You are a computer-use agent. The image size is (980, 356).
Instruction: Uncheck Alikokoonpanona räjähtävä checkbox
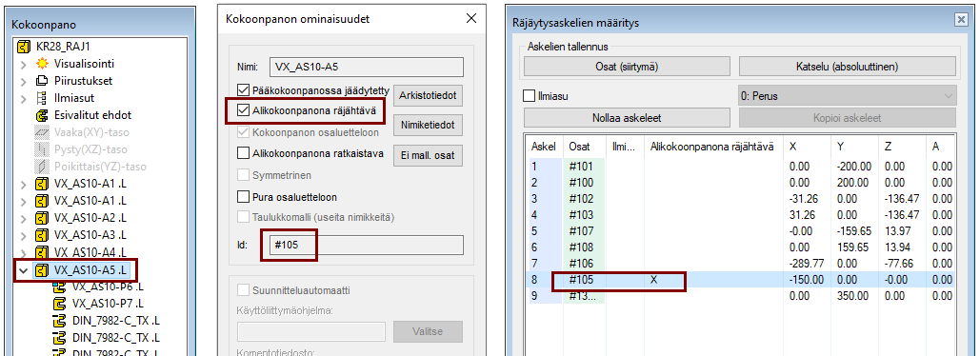243,110
